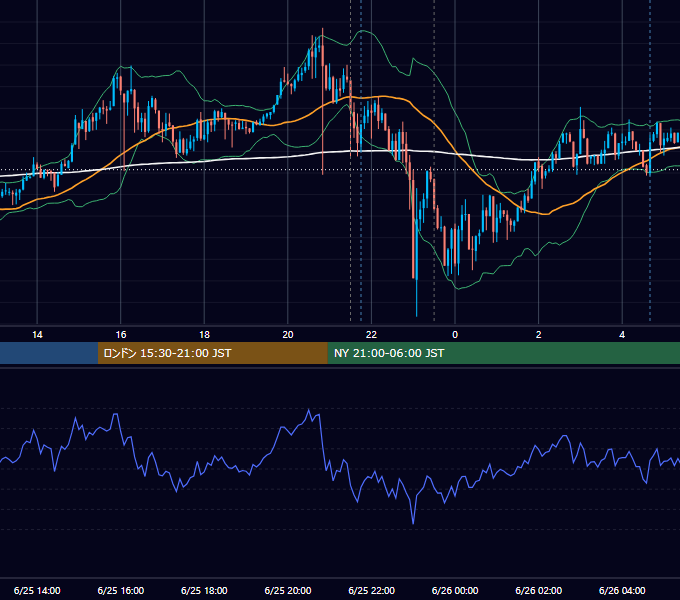Click the hour label 4 on price chart axis
680x600 pixels.
pos(622,335)
